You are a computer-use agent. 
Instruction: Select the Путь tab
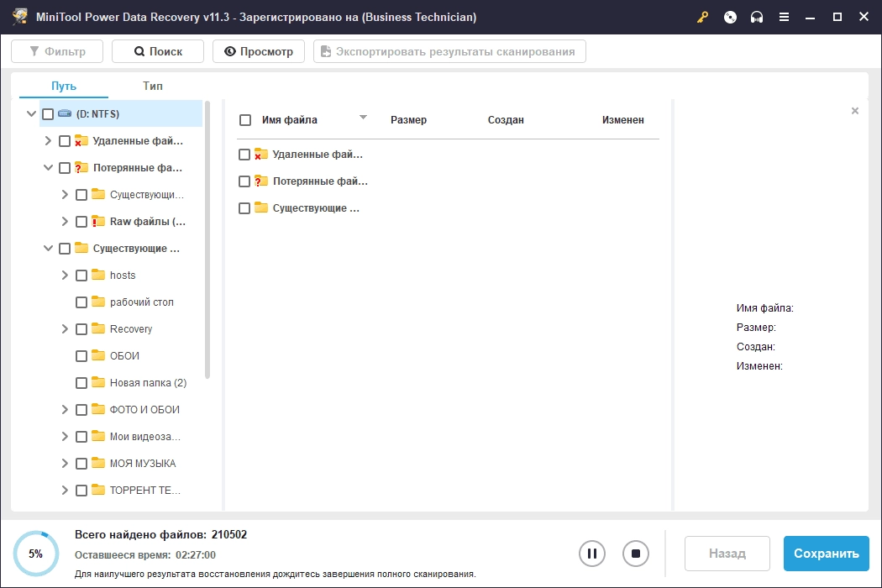(x=64, y=86)
